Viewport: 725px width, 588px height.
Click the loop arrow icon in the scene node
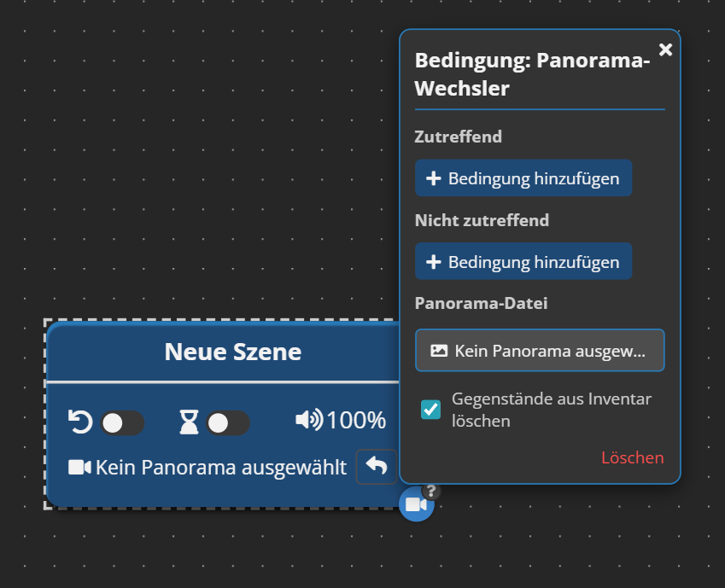(x=80, y=421)
